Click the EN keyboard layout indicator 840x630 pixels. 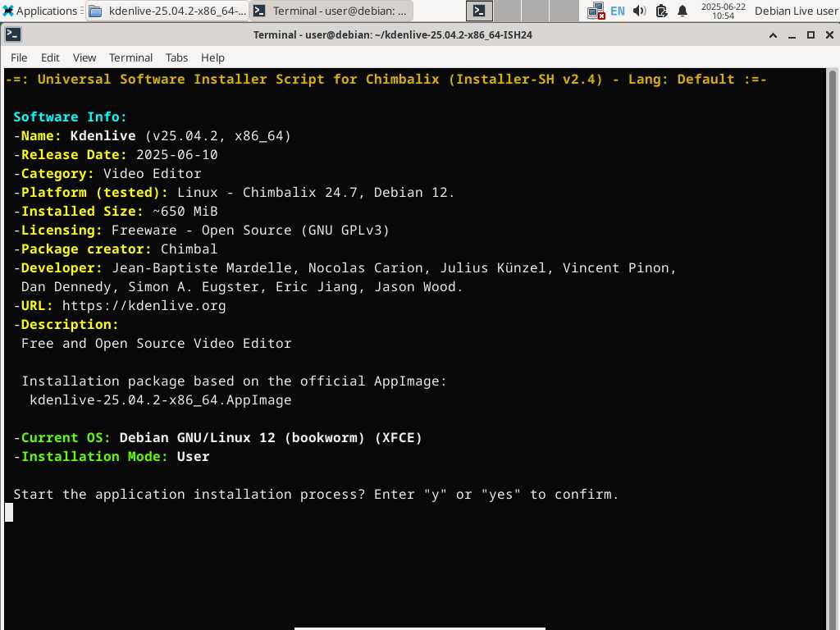pyautogui.click(x=618, y=11)
